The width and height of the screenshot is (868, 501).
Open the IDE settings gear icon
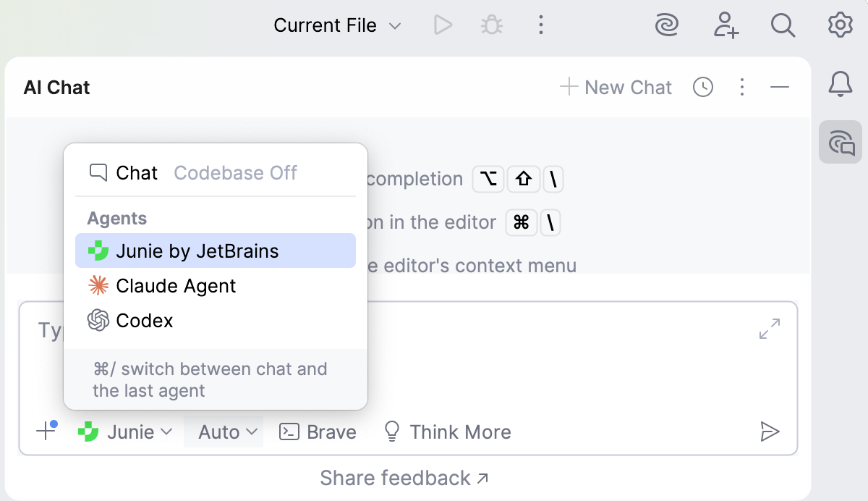(x=840, y=26)
